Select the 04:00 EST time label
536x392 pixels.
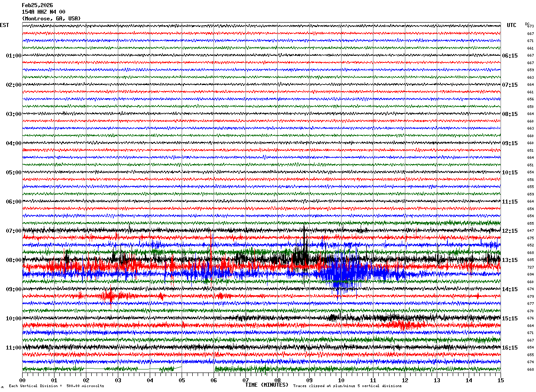[13, 143]
